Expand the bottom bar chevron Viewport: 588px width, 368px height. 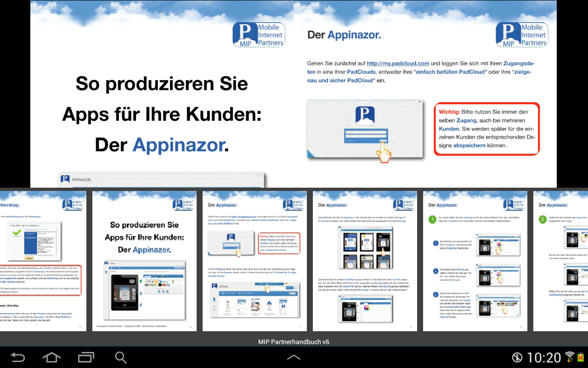click(294, 357)
